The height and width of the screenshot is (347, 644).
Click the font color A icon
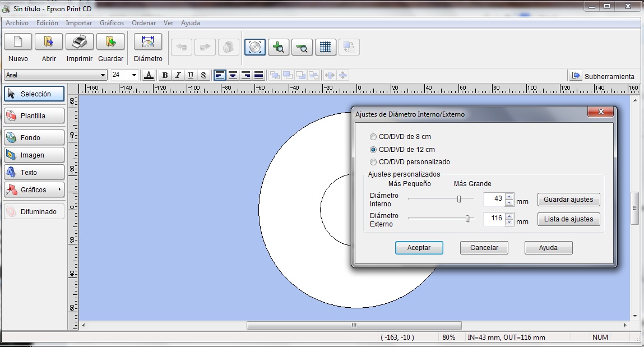click(149, 75)
